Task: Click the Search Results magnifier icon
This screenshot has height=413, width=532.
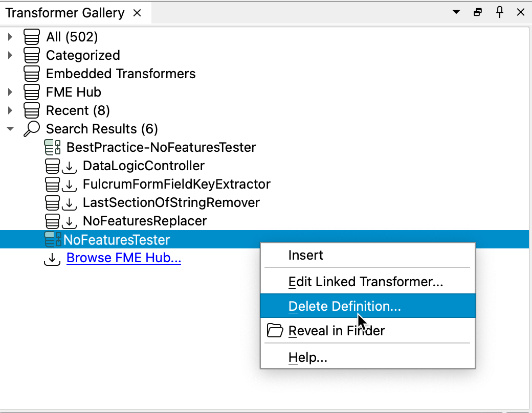Action: coord(32,129)
